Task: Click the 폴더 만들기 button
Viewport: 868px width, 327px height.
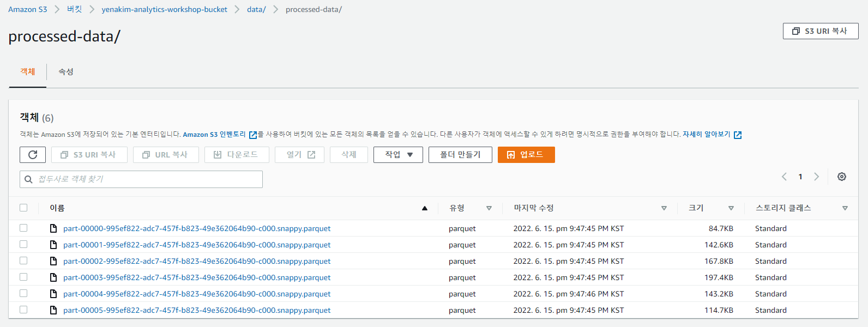Action: tap(460, 155)
